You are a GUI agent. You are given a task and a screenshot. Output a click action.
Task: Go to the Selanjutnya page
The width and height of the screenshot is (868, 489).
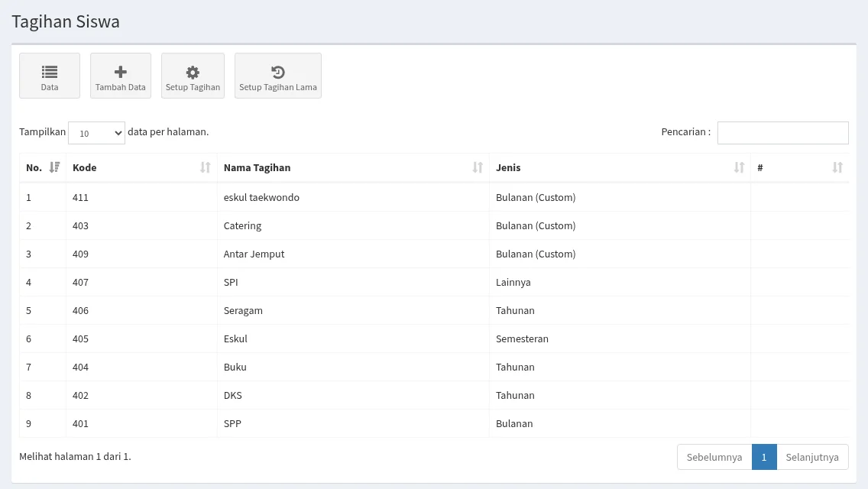point(812,457)
